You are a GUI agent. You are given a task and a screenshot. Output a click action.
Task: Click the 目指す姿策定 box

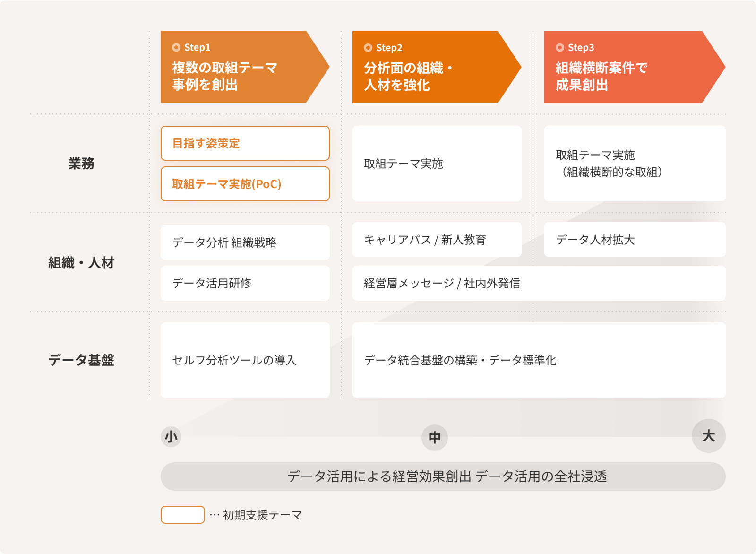[x=245, y=143]
